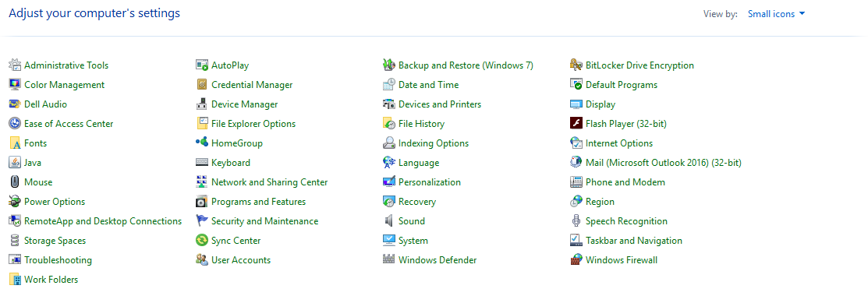Click the Speech Recognition microphone icon
This screenshot has width=868, height=296.
[x=576, y=220]
